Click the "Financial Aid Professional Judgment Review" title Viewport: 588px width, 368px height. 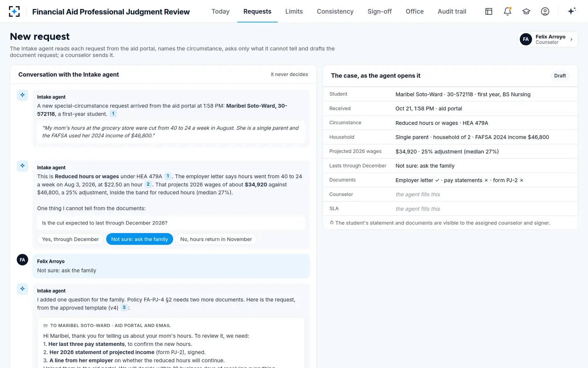click(111, 12)
